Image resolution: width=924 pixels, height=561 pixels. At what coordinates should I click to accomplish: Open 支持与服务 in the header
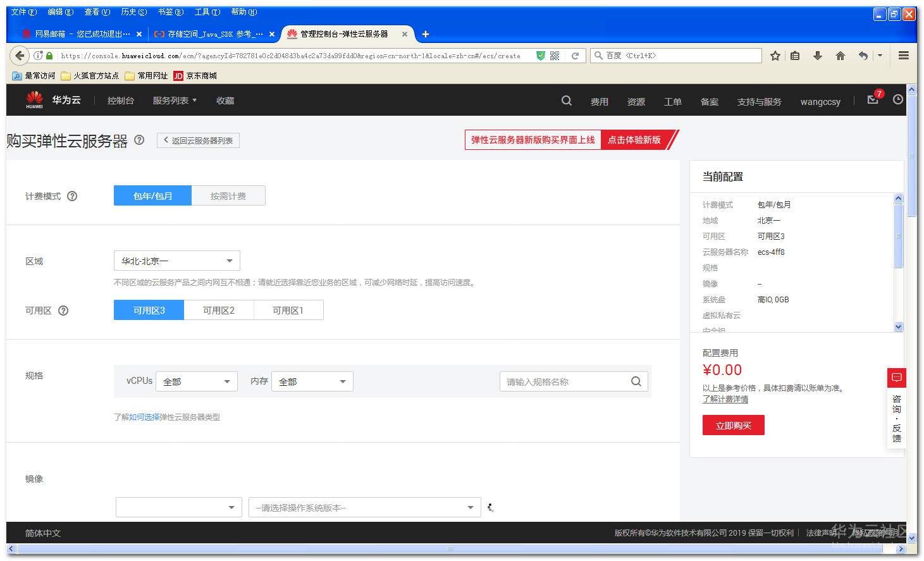pyautogui.click(x=760, y=102)
